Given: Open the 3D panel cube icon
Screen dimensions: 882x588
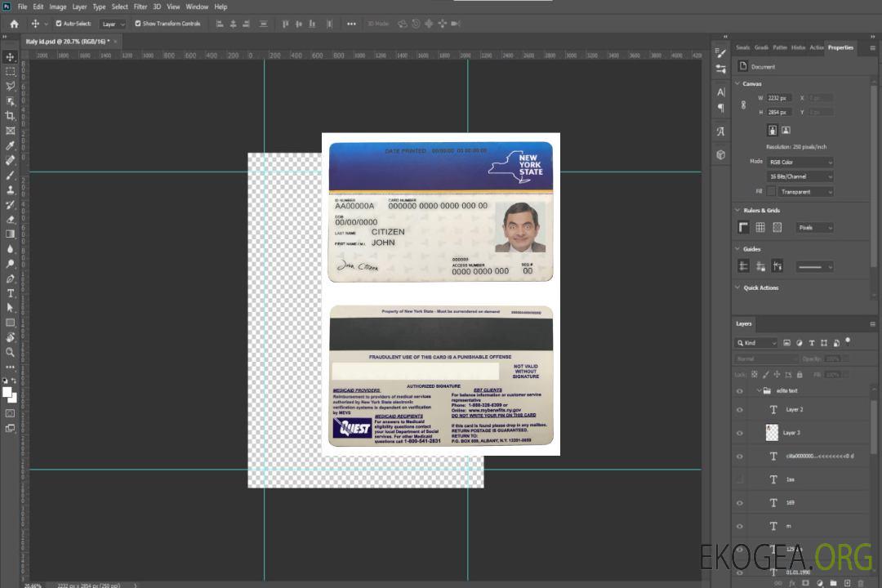Looking at the screenshot, I should (x=721, y=154).
